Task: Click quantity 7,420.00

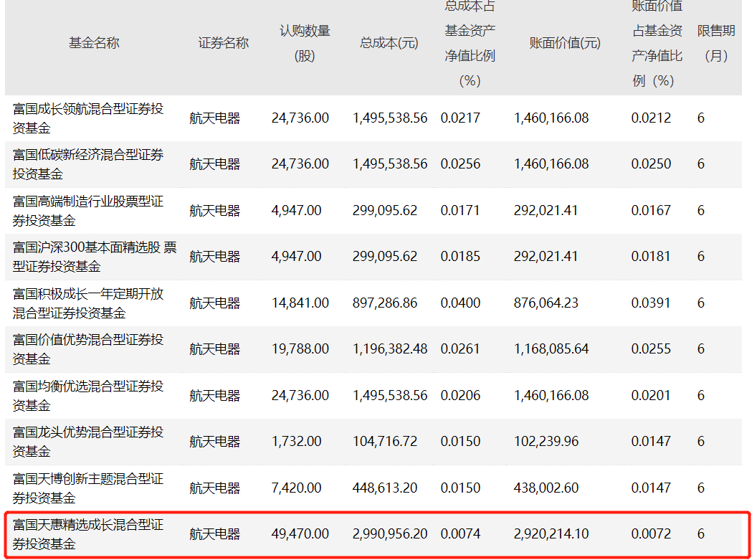Action: tap(296, 488)
